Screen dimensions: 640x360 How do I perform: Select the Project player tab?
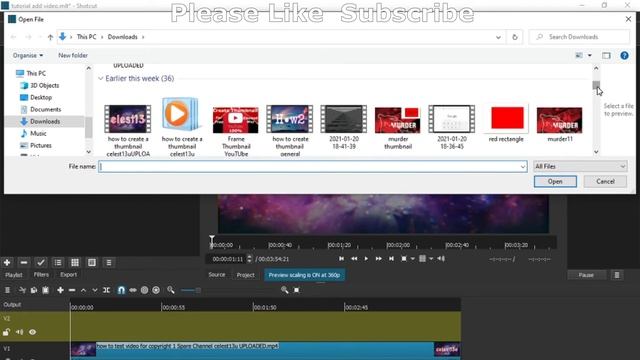point(245,275)
